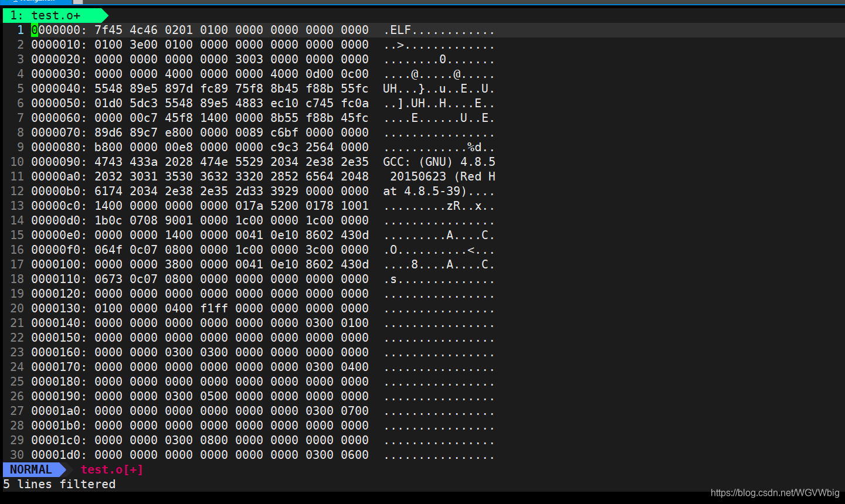Click offset '0000030:' on line 4
845x504 pixels.
[x=59, y=74]
